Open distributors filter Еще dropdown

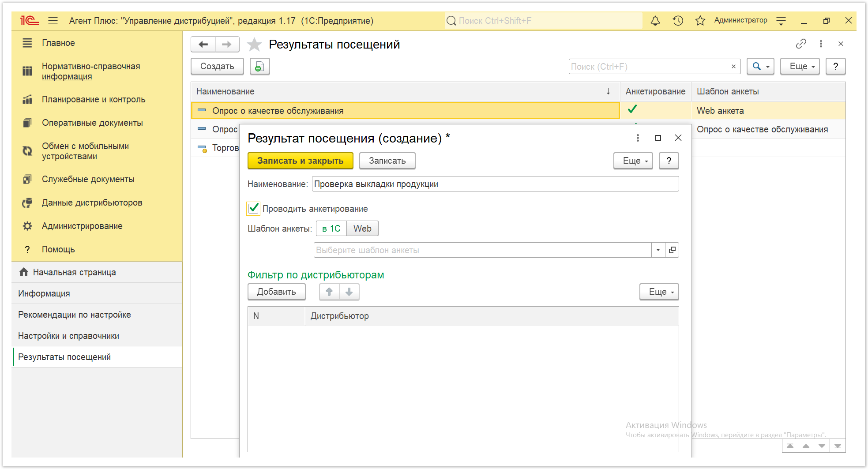tap(659, 292)
